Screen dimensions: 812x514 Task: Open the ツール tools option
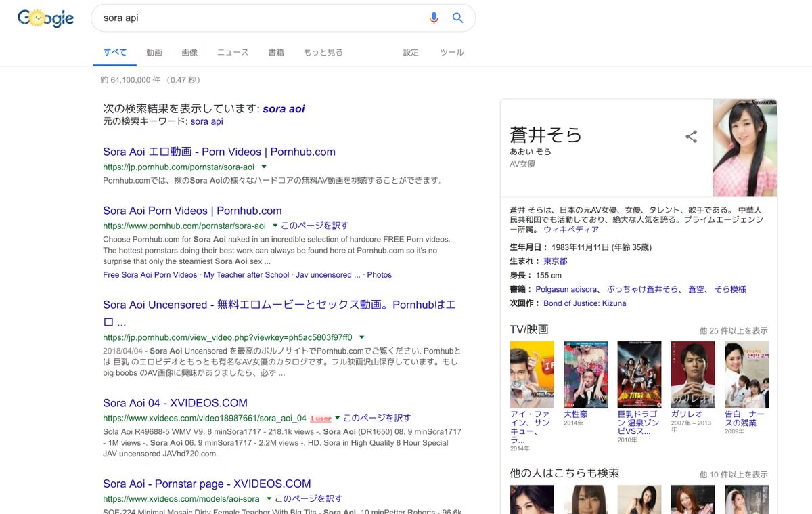[452, 52]
